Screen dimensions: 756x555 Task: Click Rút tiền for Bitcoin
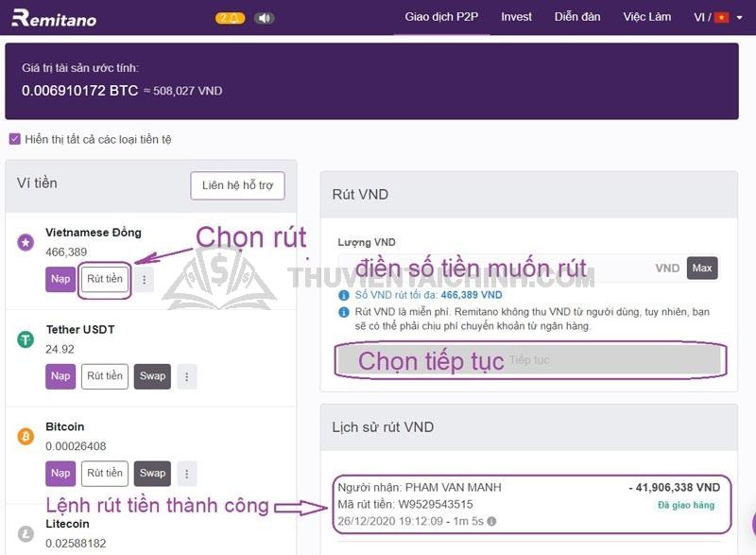tap(105, 474)
